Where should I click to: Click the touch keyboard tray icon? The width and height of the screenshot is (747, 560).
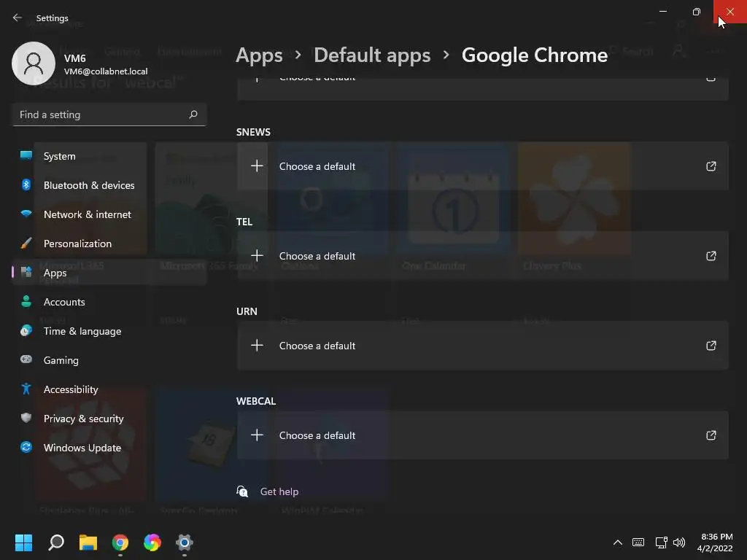tap(638, 542)
